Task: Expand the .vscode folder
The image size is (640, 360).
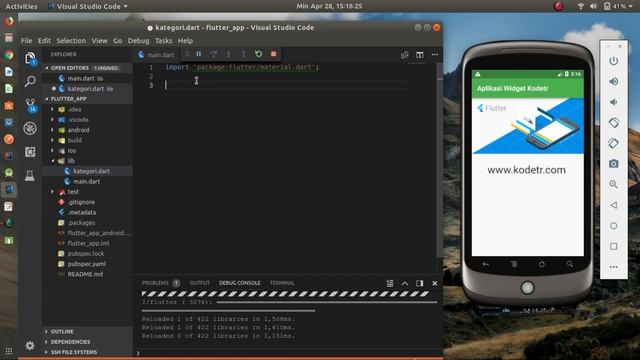Action: [x=88, y=120]
